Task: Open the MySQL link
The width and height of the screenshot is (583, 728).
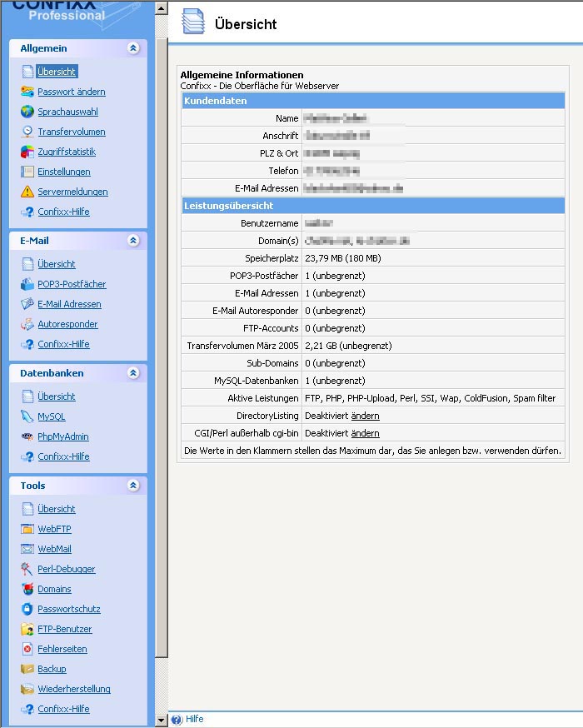Action: [x=52, y=416]
